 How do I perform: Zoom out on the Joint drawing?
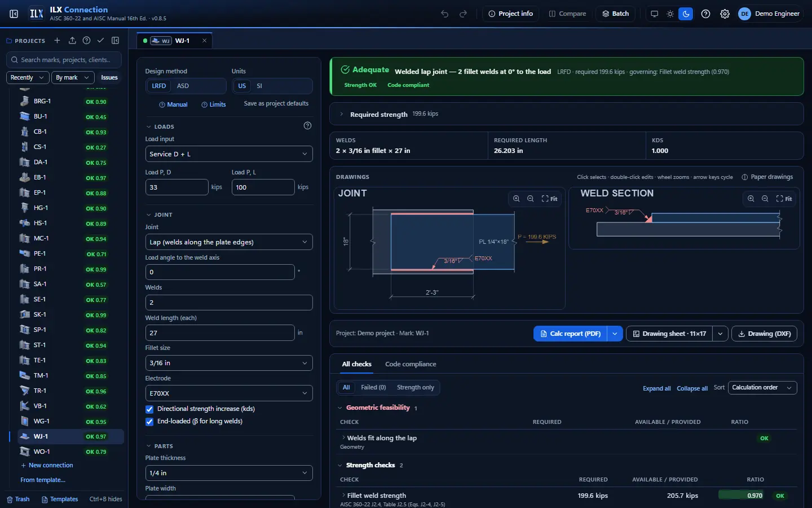(531, 199)
